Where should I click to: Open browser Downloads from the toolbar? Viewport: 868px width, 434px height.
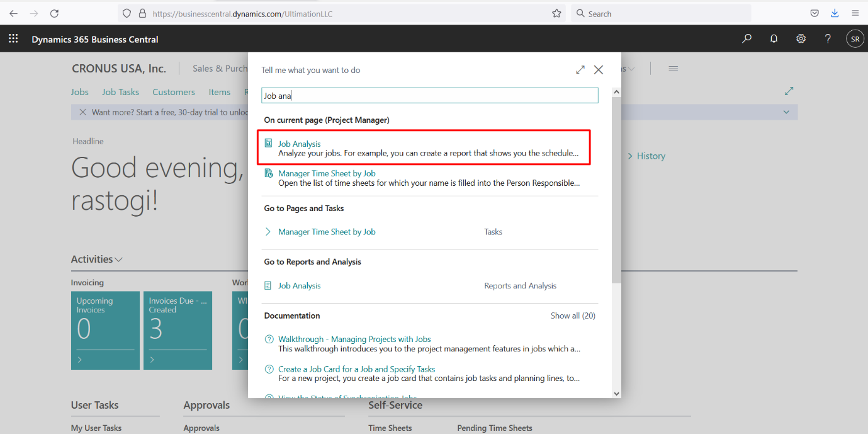(835, 13)
